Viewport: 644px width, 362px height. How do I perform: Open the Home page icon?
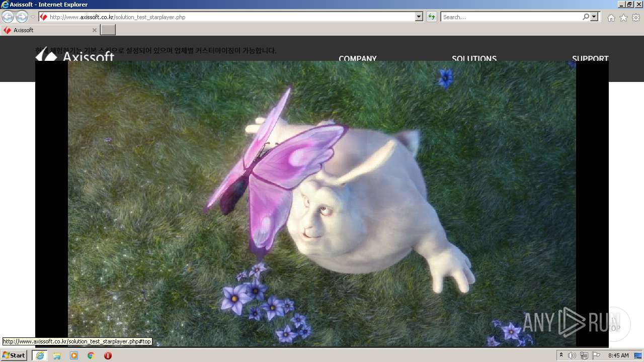click(611, 18)
